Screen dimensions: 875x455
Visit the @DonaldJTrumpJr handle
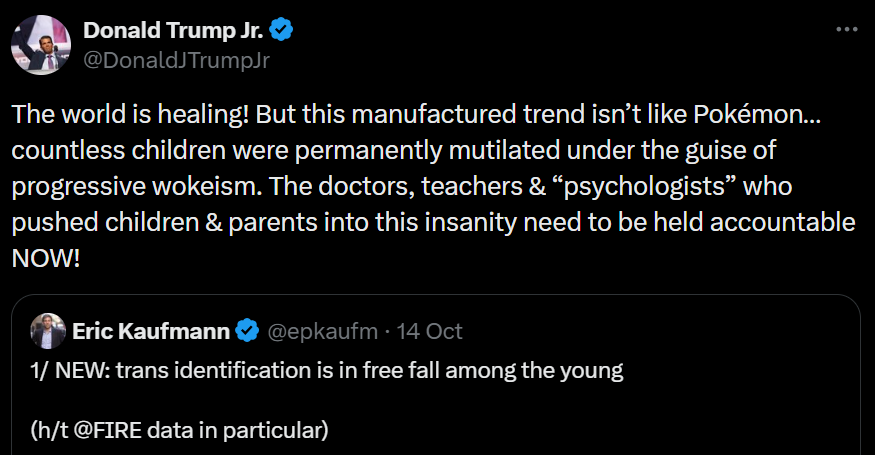coord(177,59)
